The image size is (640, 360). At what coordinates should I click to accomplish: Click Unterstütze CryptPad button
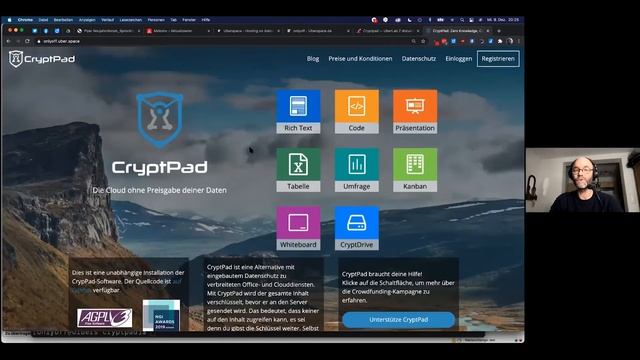(x=399, y=320)
